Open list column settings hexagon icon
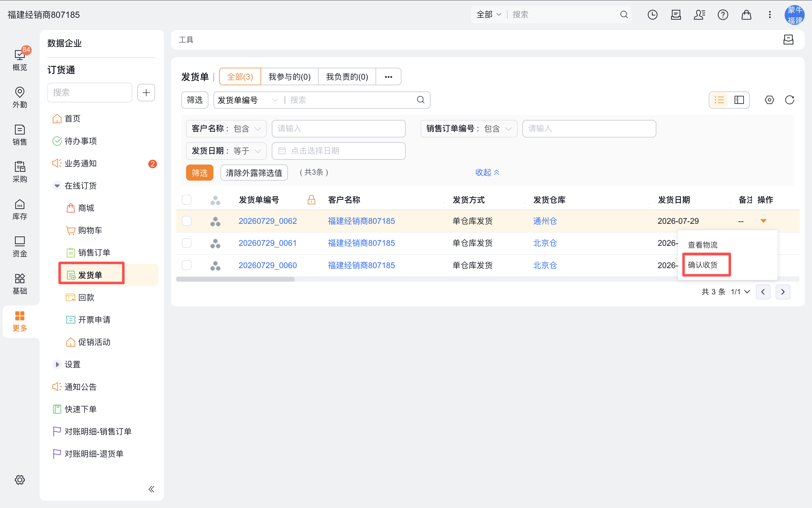 coord(769,100)
